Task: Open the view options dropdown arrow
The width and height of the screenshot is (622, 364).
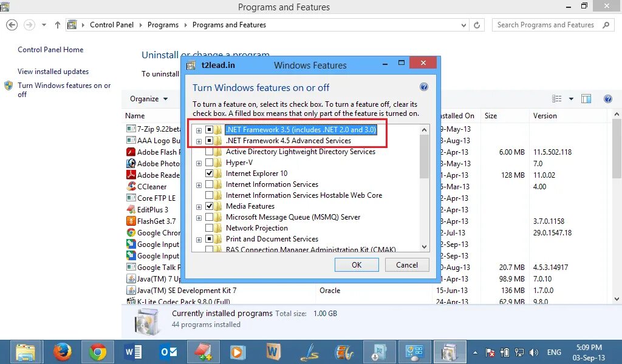Action: pos(571,99)
